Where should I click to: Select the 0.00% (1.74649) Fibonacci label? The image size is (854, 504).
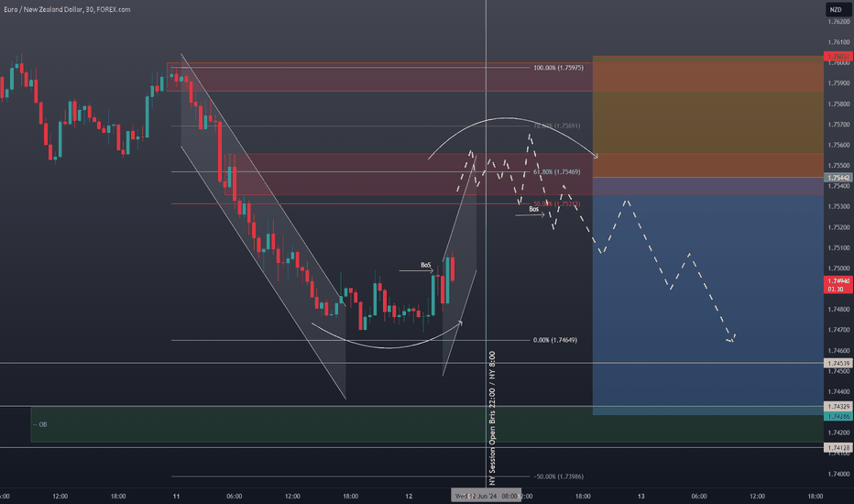[555, 340]
